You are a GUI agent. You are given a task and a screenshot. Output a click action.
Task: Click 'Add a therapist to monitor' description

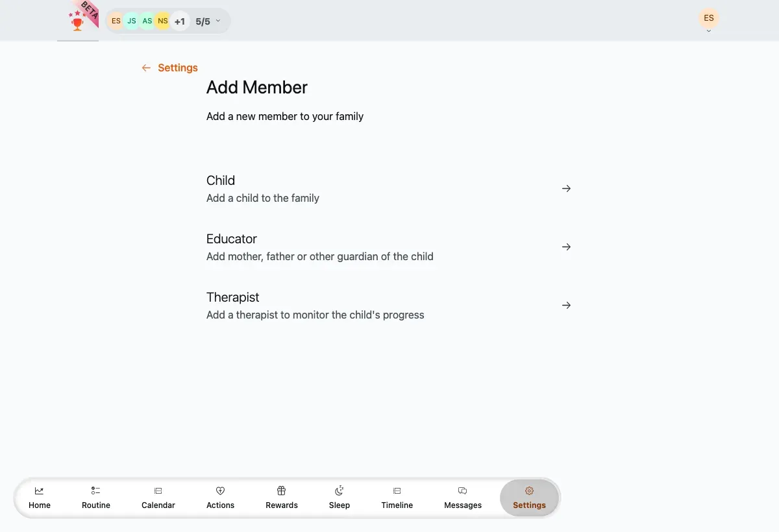click(x=315, y=315)
